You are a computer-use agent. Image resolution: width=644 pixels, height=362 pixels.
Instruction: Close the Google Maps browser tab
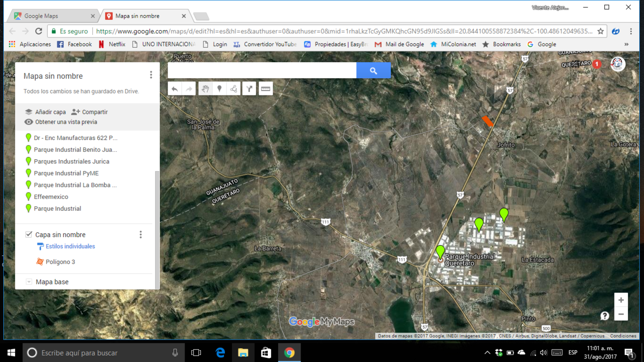point(93,16)
